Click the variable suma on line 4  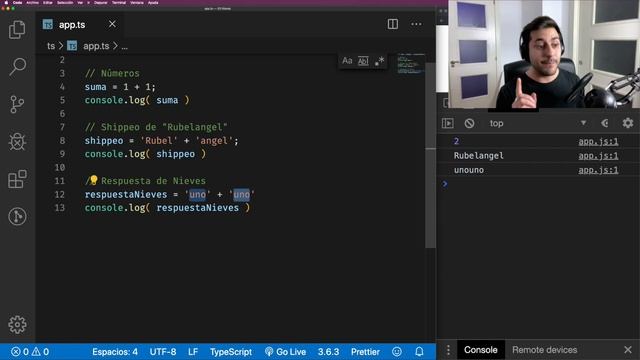coord(96,87)
